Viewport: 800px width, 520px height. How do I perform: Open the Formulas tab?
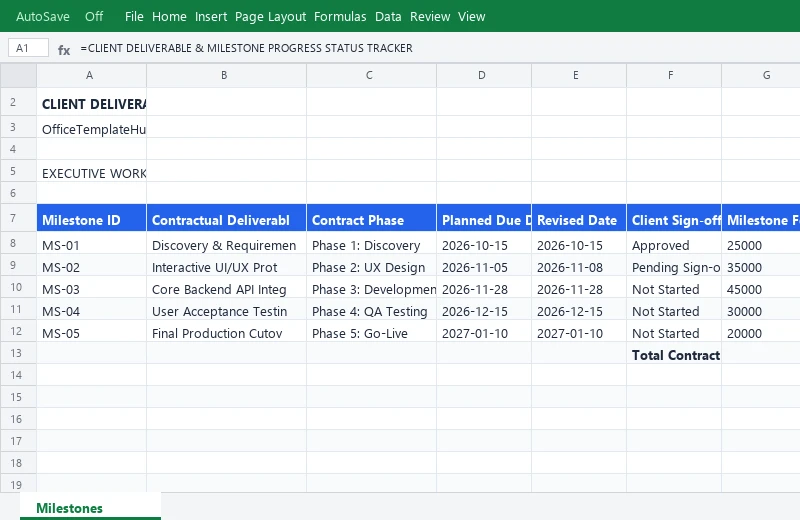click(x=340, y=16)
